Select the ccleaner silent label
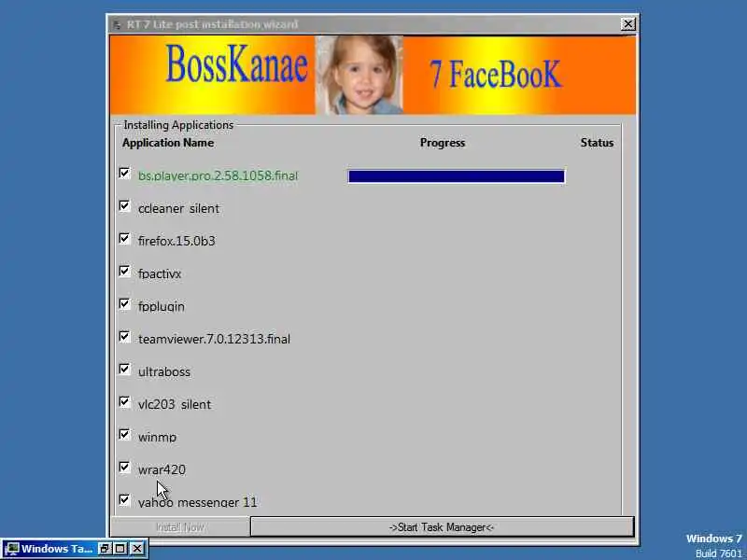Viewport: 747px width, 560px height. coord(178,208)
